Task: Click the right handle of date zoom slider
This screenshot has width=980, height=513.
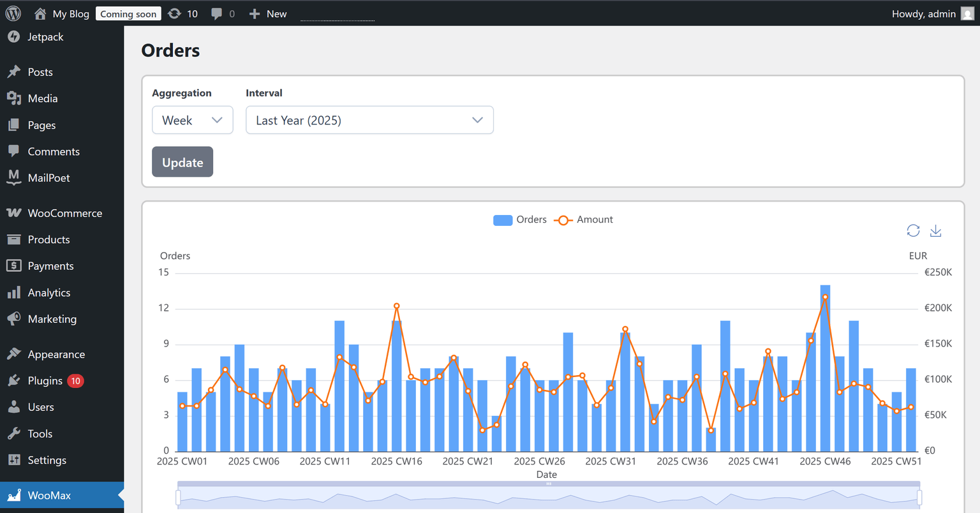Action: (919, 497)
